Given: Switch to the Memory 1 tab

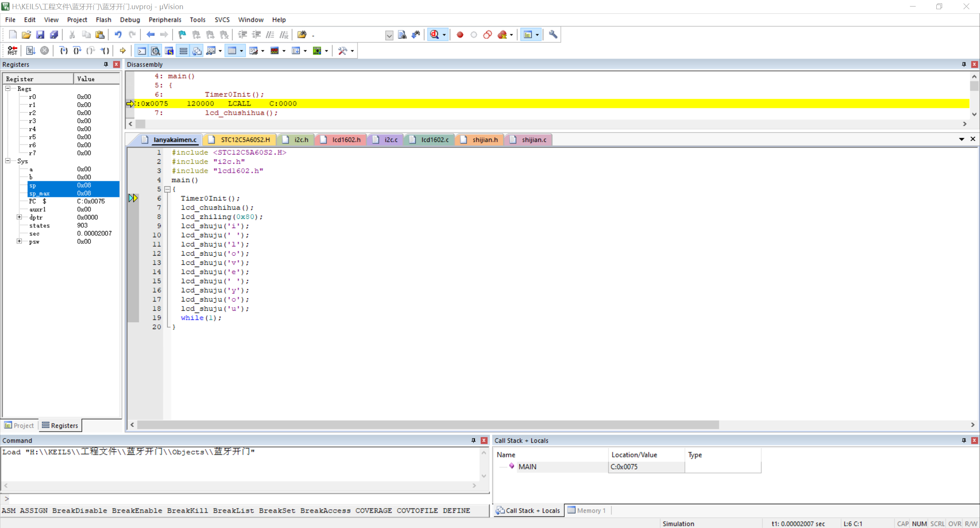Looking at the screenshot, I should 587,510.
